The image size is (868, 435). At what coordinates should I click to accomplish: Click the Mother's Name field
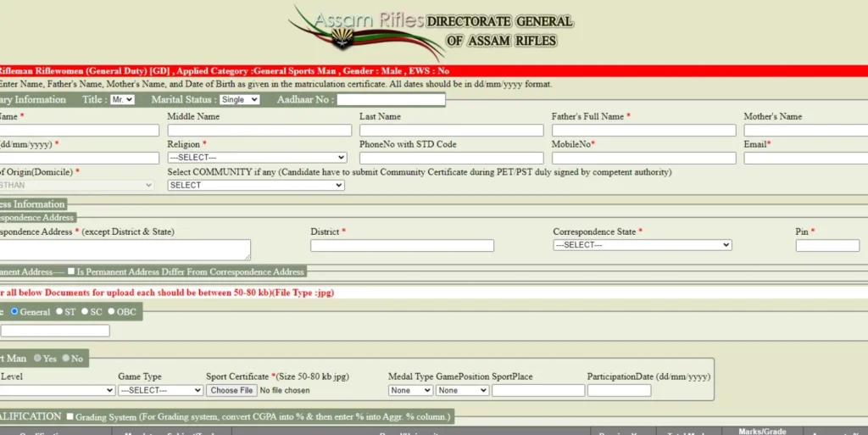(x=806, y=130)
